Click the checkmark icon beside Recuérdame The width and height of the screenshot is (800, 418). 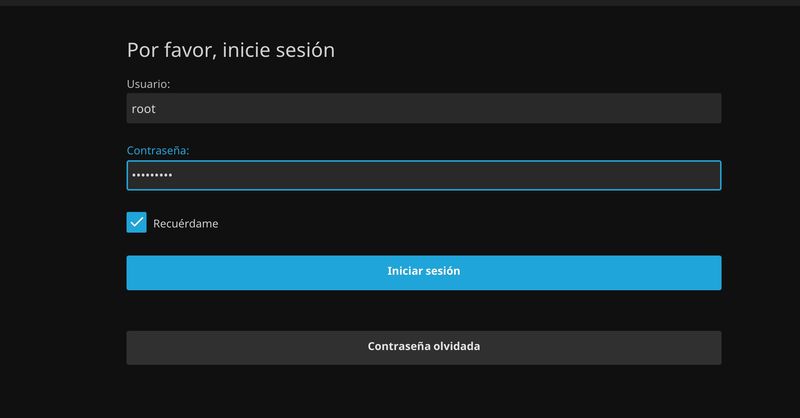click(x=137, y=223)
